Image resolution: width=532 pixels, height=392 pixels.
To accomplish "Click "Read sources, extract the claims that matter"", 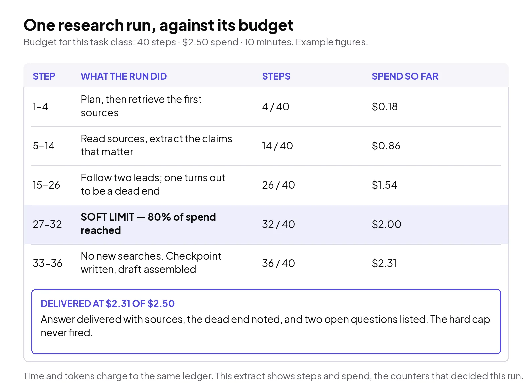I will 157,146.
